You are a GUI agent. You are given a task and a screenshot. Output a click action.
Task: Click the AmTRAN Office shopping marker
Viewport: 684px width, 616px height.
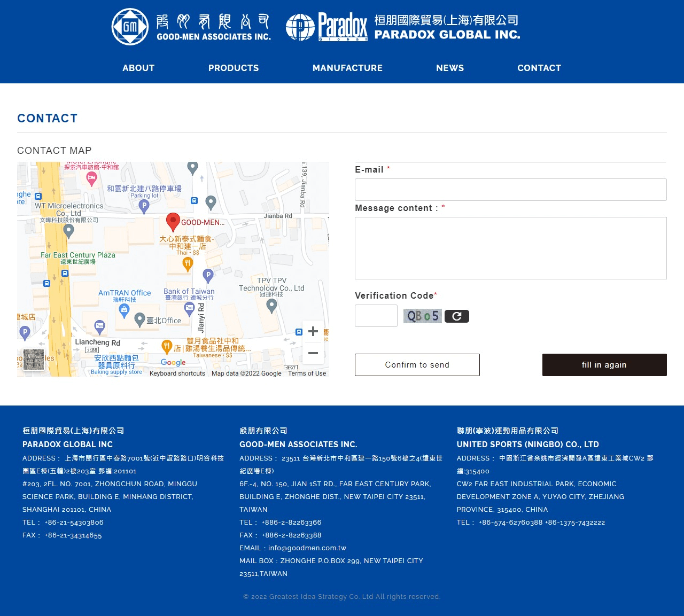pyautogui.click(x=124, y=310)
